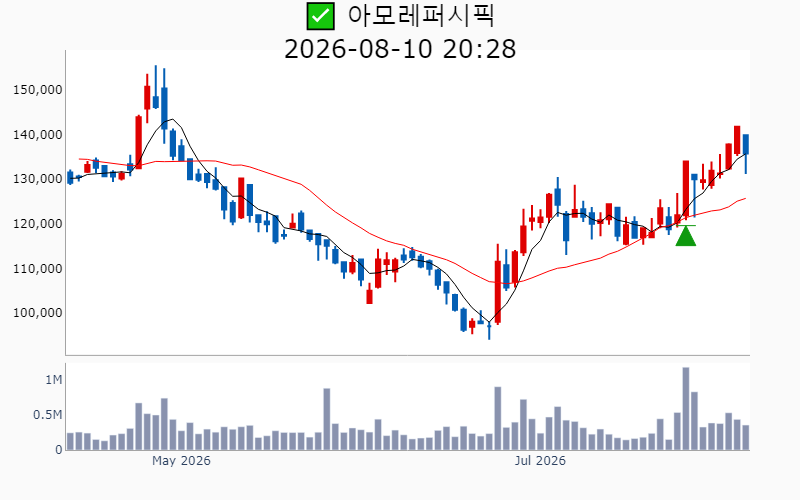Screen dimensions: 800x500
Task: Click the tall red rebound candle after the June low
Action: coord(497,284)
